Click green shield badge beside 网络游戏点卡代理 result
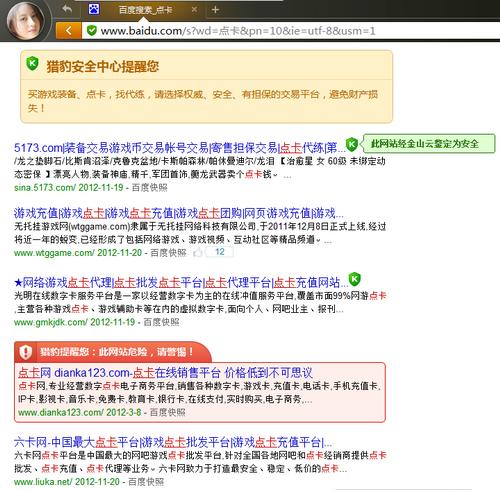This screenshot has height=490, width=500. coord(354,279)
